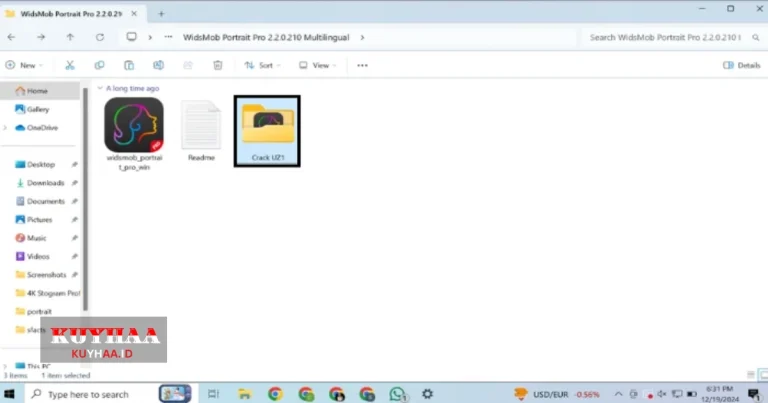This screenshot has width=768, height=403.
Task: Open WhatsApp from the taskbar
Action: coord(397,394)
